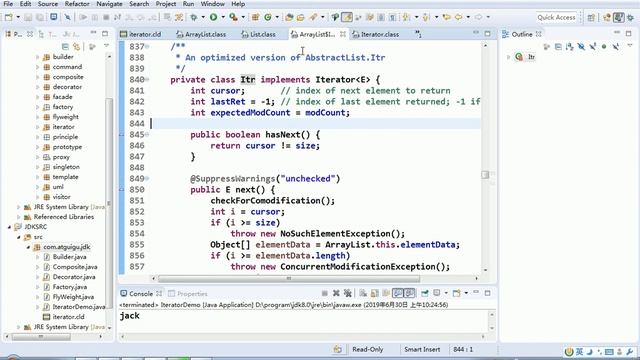Click the Previous Annotation arrow icon
Viewport: 640px width, 360px height.
pyautogui.click(x=426, y=17)
